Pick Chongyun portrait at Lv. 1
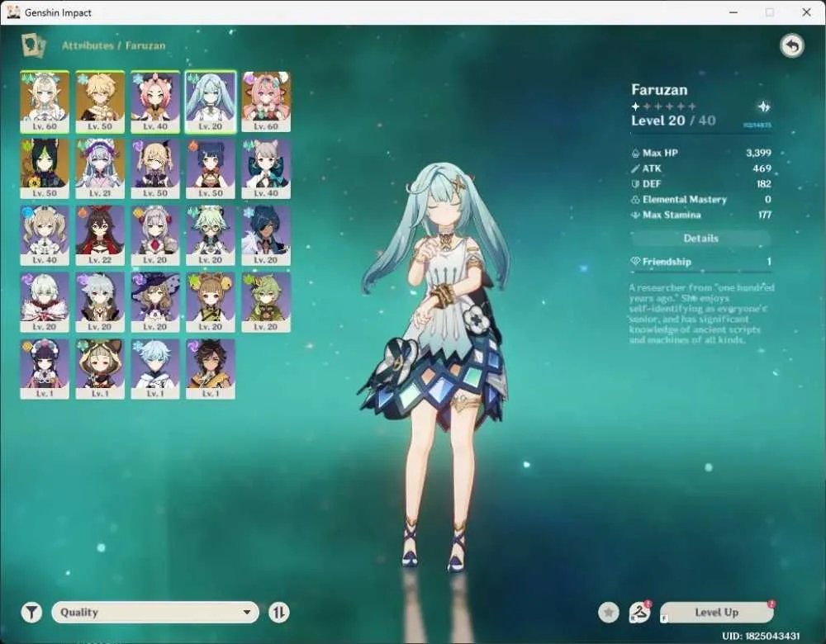The image size is (826, 644). [155, 370]
